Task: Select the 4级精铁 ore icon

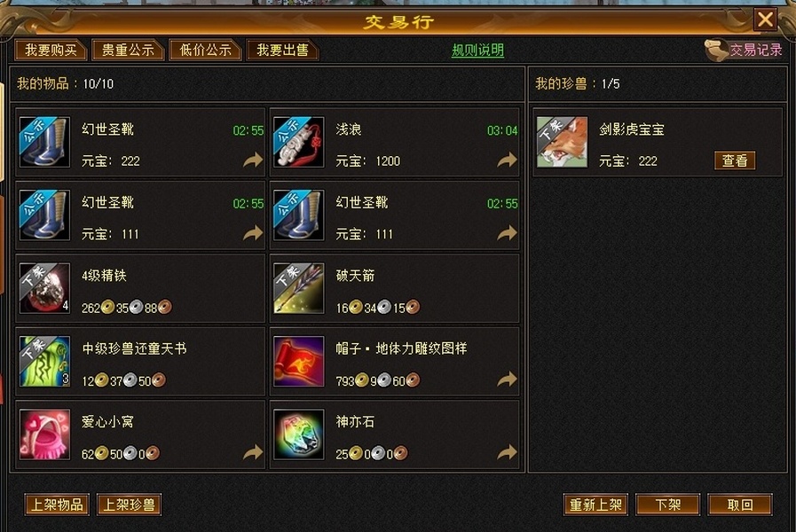Action: pos(44,288)
